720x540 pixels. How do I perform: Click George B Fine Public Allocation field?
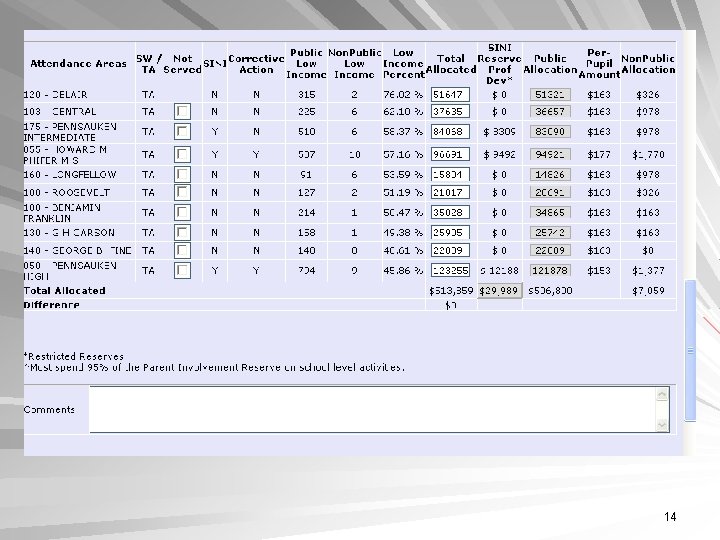click(x=550, y=250)
